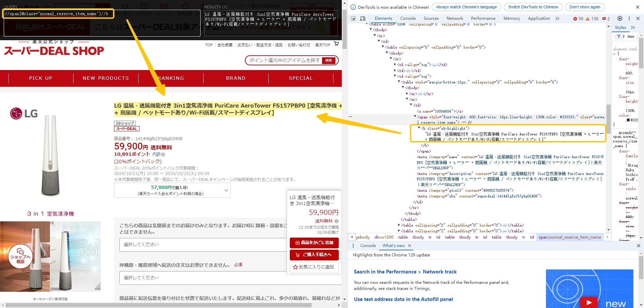Click 商品をかごに追加 add to cart button
This screenshot has width=644, height=308.
[x=314, y=243]
